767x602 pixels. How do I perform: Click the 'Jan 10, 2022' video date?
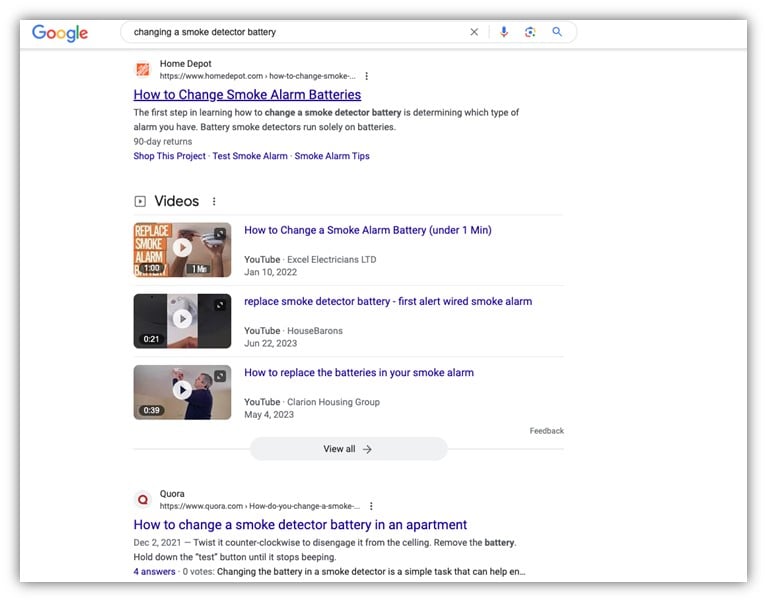(x=271, y=272)
